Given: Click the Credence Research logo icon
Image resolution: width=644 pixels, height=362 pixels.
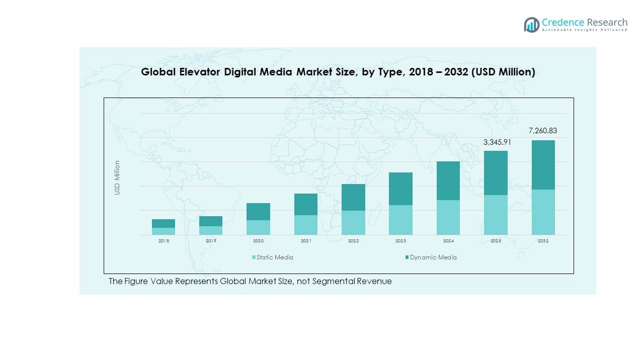Looking at the screenshot, I should point(531,25).
